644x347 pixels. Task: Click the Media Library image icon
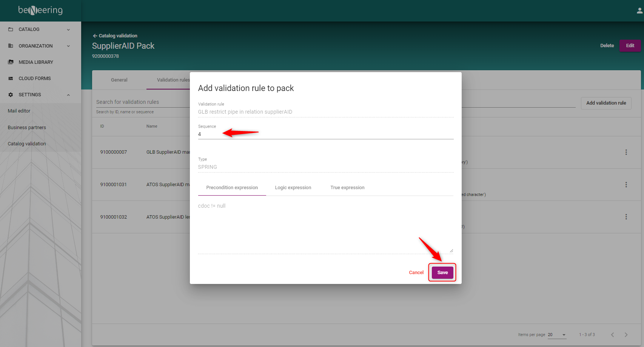point(11,62)
